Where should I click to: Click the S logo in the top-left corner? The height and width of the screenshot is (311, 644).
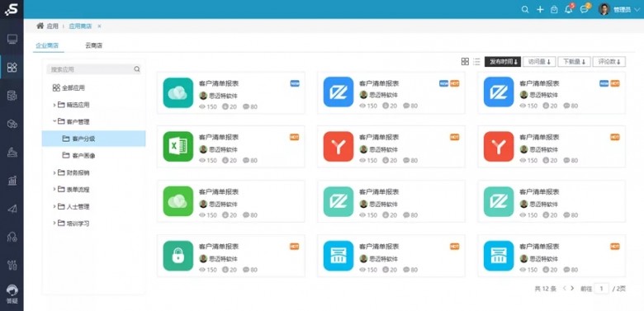12,8
